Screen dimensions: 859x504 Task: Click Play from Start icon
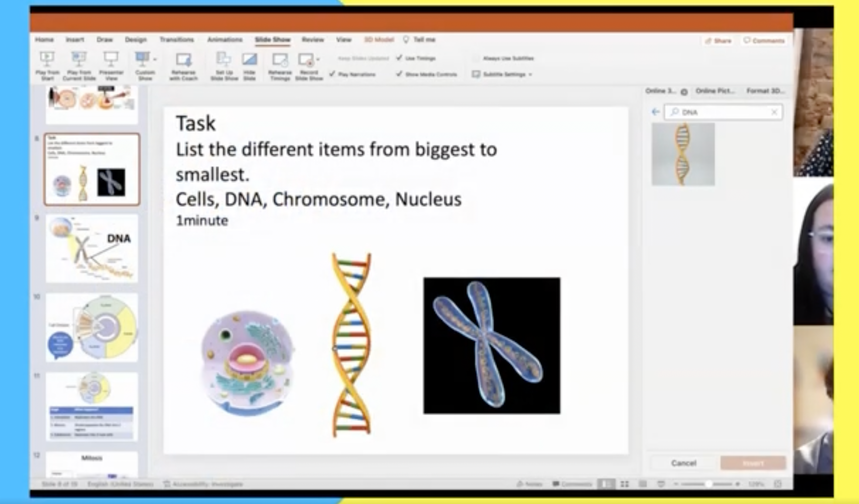pyautogui.click(x=47, y=60)
